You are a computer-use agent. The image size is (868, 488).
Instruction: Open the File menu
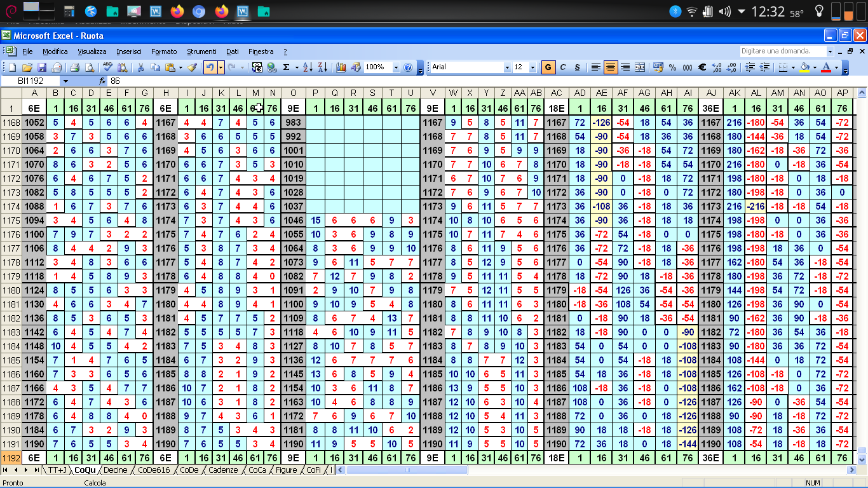coord(27,51)
